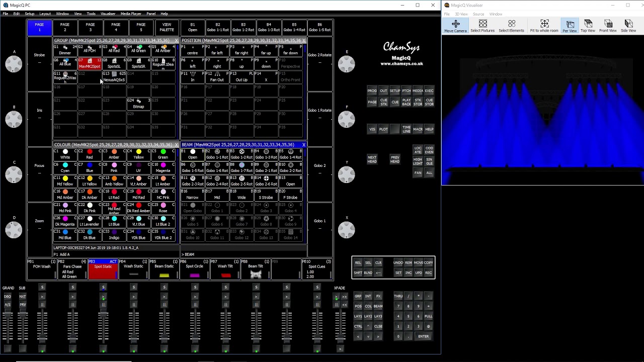The height and width of the screenshot is (362, 644).
Task: Toggle the DBO blackout button
Action: [x=8, y=297]
